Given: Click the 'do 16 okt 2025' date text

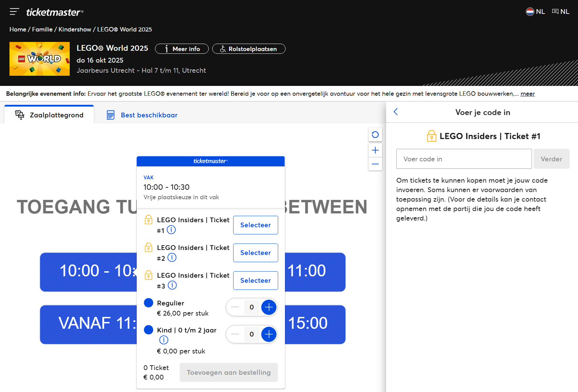Looking at the screenshot, I should coord(100,60).
